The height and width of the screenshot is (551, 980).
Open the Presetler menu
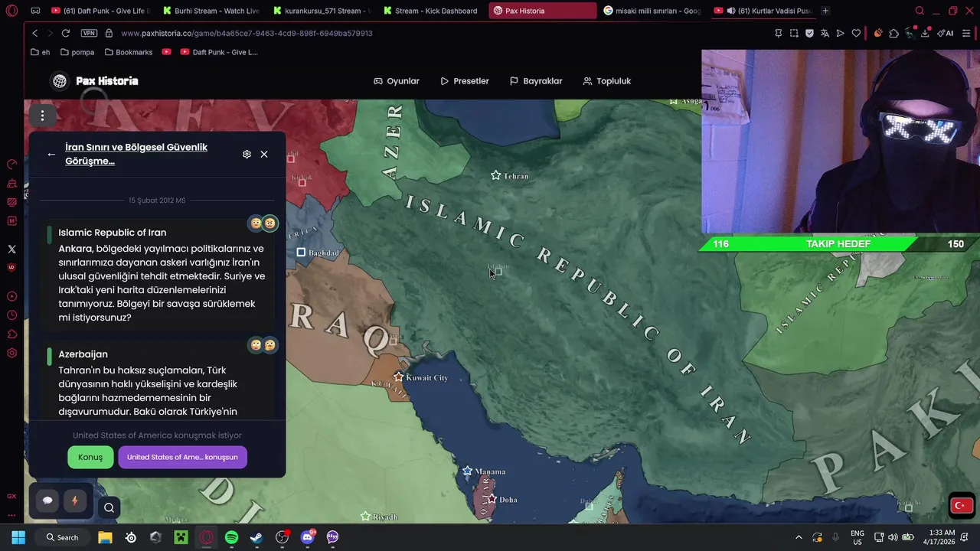(465, 81)
